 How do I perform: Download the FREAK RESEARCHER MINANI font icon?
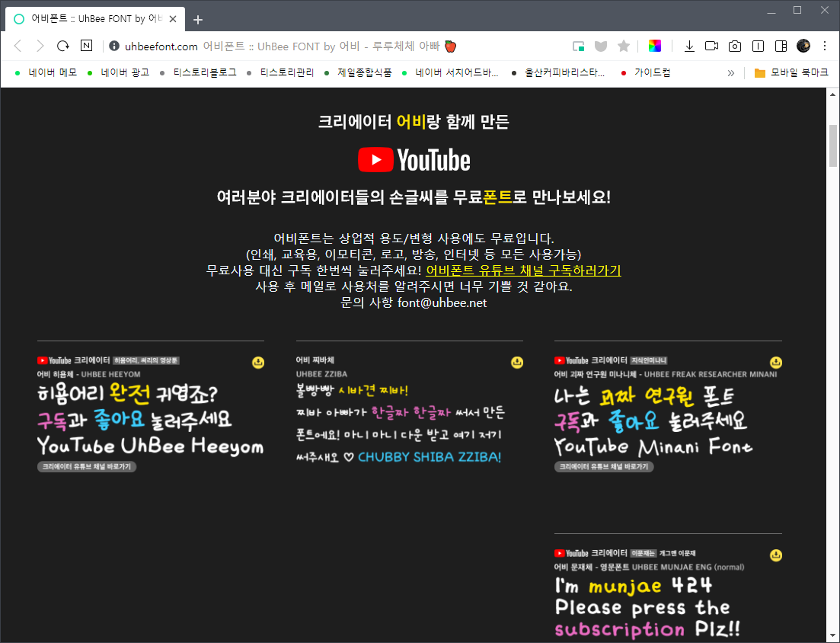pyautogui.click(x=776, y=363)
